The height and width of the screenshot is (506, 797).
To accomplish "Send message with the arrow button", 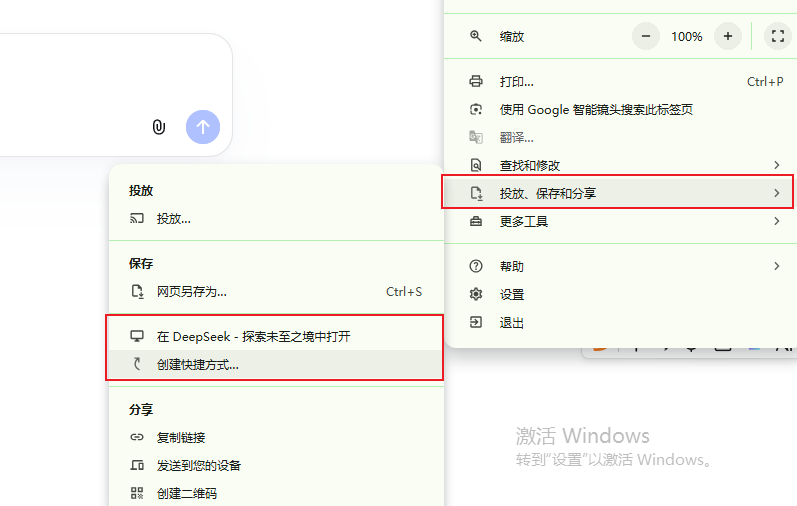I will point(203,127).
